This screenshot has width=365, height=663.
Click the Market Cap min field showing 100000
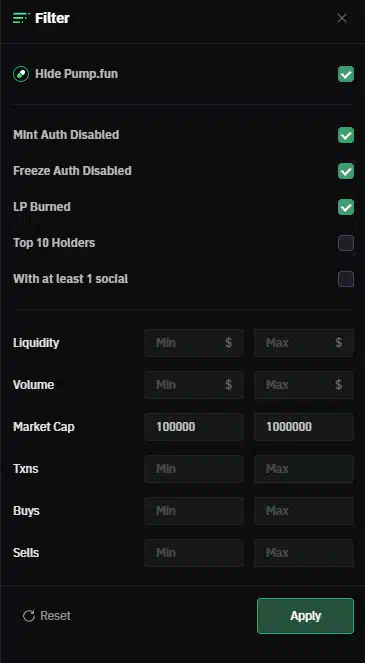point(194,427)
